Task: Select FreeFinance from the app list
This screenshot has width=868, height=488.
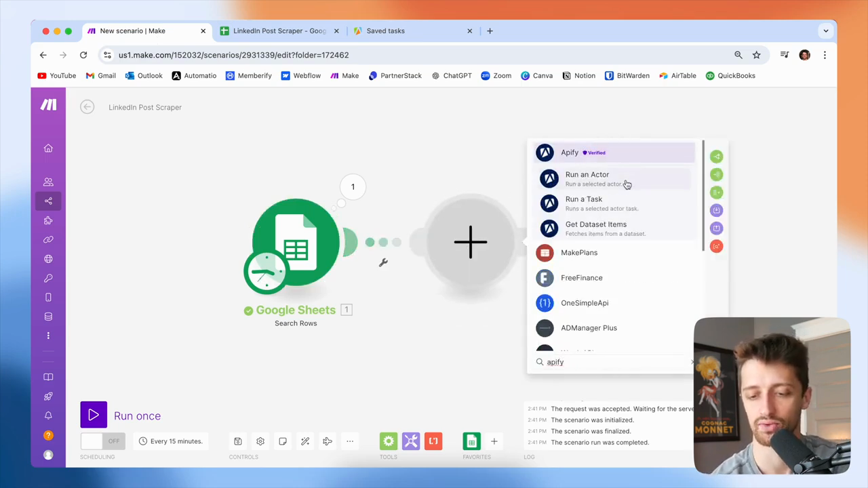Action: click(x=615, y=278)
